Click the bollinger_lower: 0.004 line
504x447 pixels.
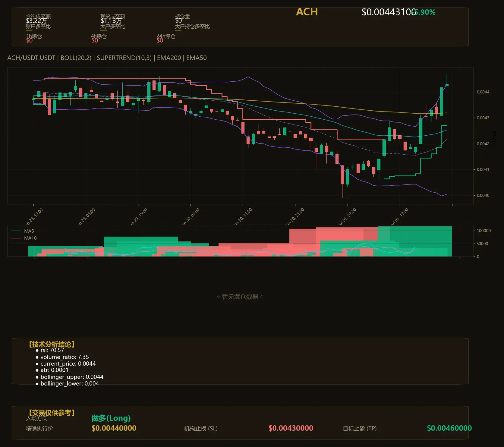(67, 384)
